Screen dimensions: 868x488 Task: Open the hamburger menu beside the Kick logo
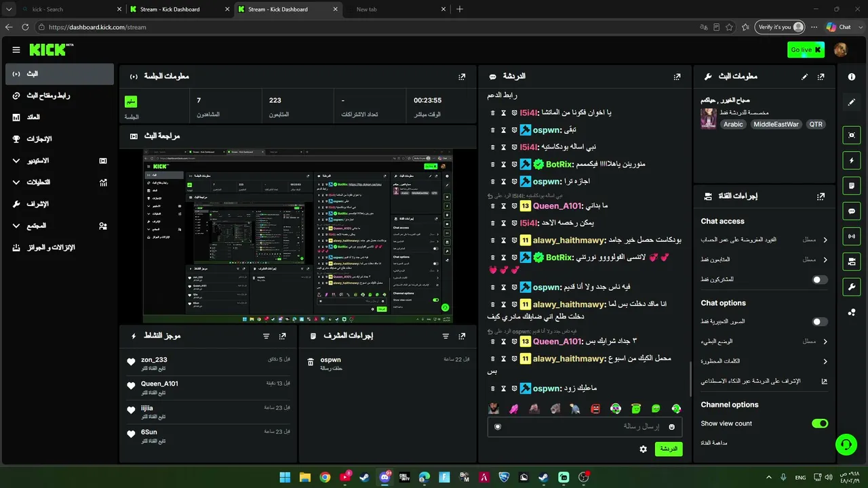tap(16, 49)
